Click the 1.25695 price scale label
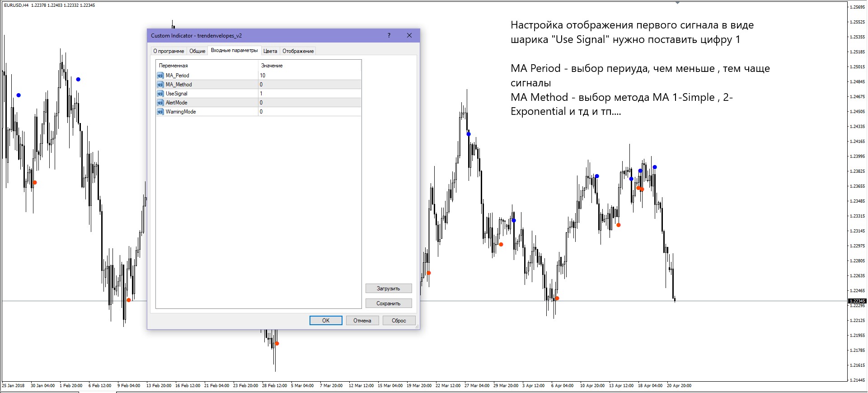868x393 pixels. [857, 7]
